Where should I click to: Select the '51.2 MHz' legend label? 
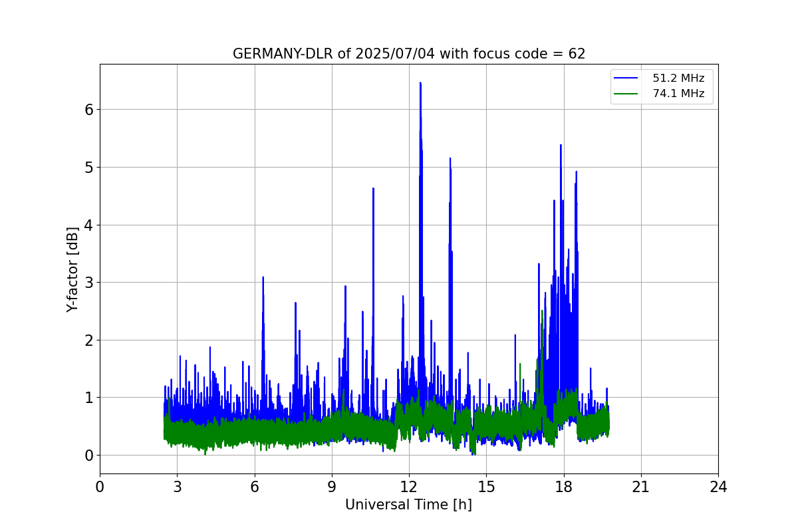(678, 78)
